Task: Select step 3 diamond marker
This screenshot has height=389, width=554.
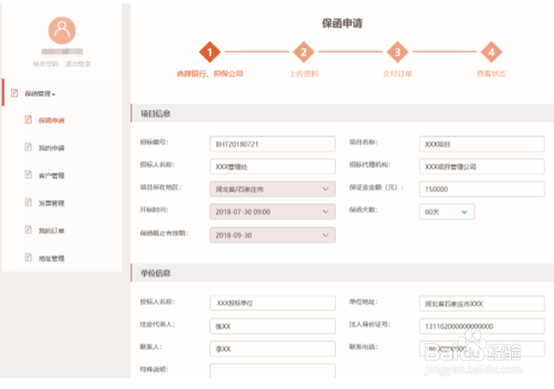Action: [397, 52]
